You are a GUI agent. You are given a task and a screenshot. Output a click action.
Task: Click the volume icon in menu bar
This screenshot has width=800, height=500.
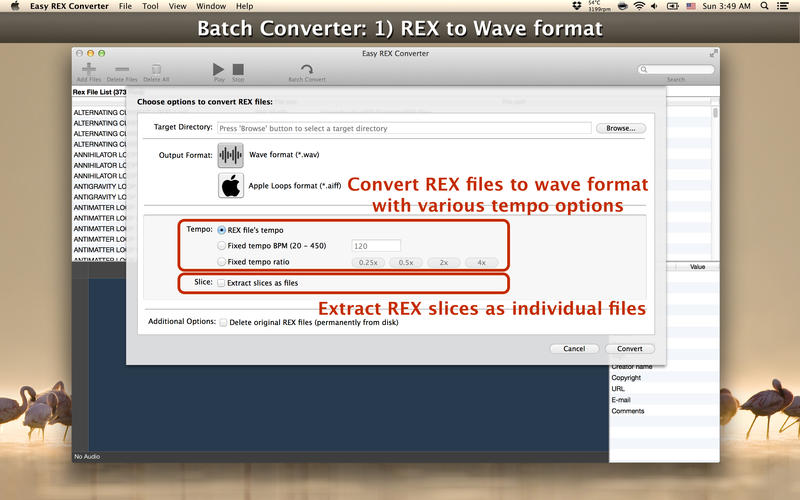click(654, 6)
